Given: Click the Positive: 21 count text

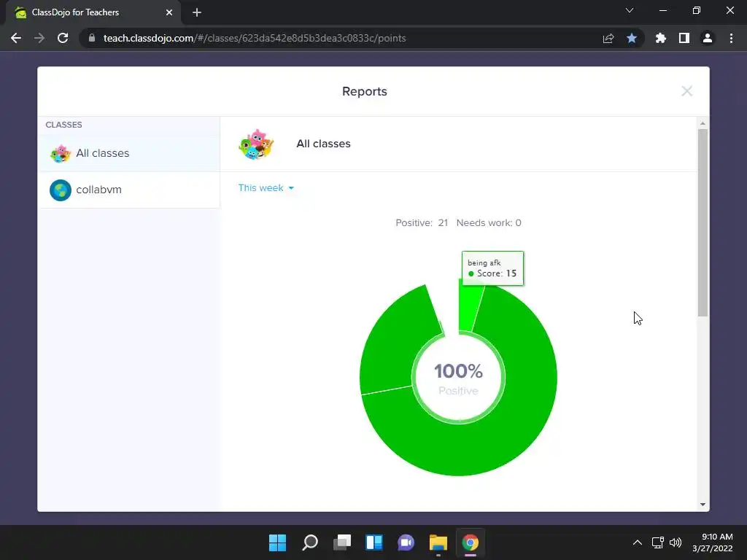Looking at the screenshot, I should click(422, 223).
